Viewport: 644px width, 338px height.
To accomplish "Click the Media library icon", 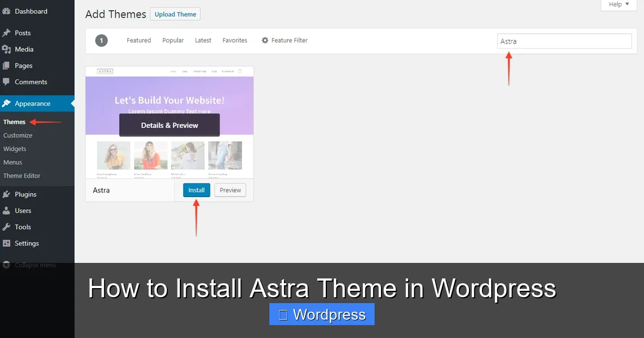I will (6, 49).
